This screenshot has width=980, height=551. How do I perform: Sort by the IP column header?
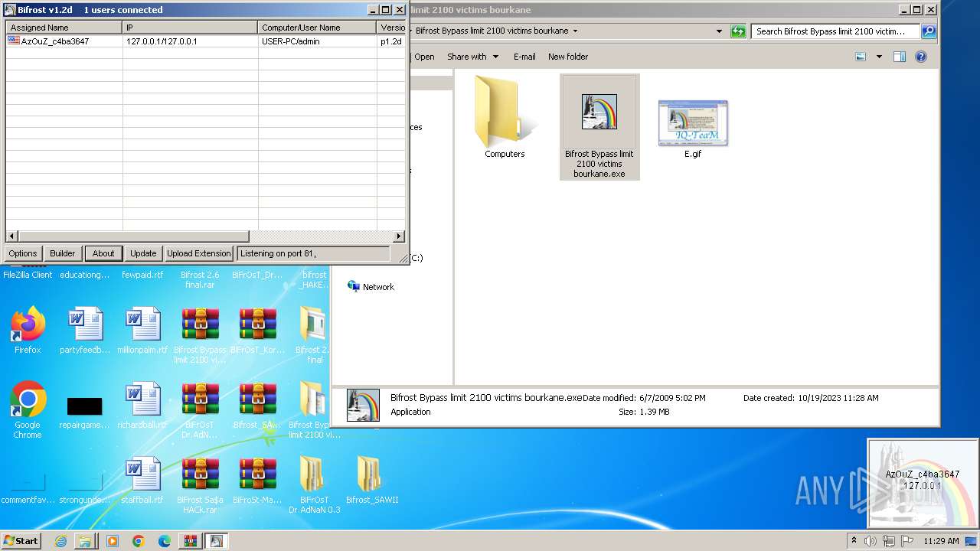191,28
